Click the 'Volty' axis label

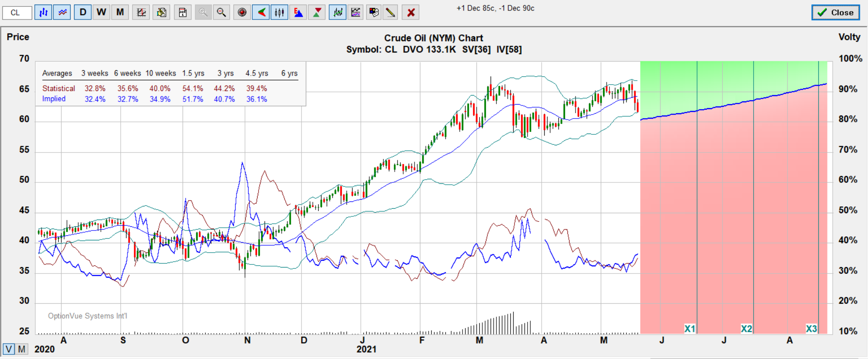coord(849,37)
